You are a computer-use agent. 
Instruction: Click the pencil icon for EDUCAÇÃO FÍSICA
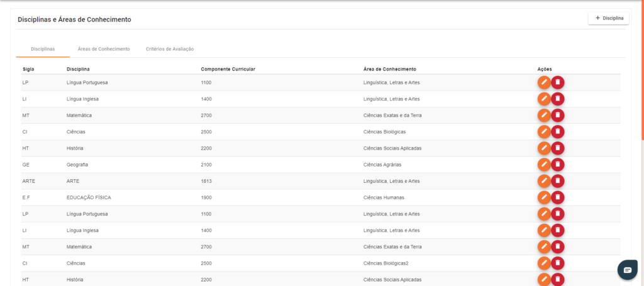(x=544, y=197)
